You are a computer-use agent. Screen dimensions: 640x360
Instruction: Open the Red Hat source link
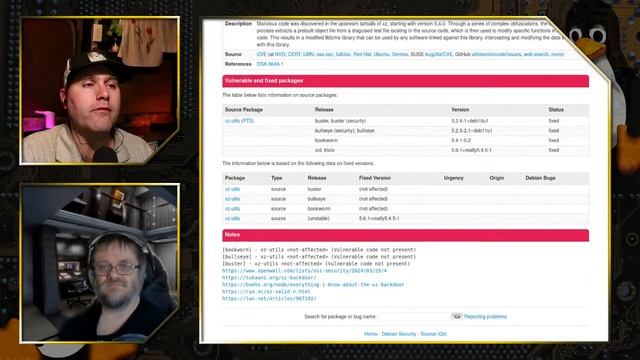coord(362,54)
